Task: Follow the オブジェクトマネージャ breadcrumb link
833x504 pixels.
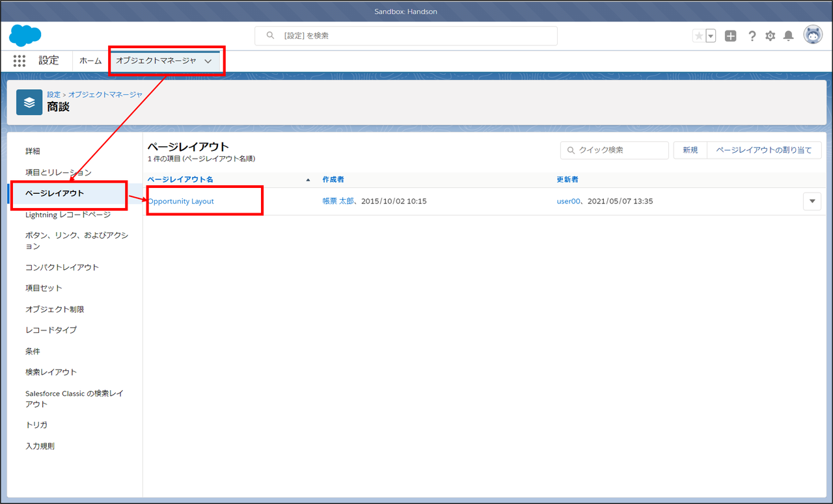Action: click(105, 94)
